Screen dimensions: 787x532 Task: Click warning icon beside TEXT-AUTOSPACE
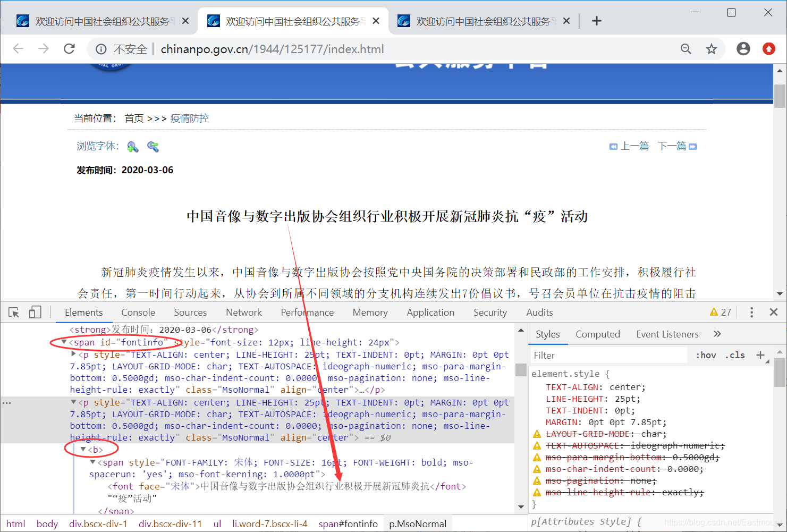coord(537,446)
